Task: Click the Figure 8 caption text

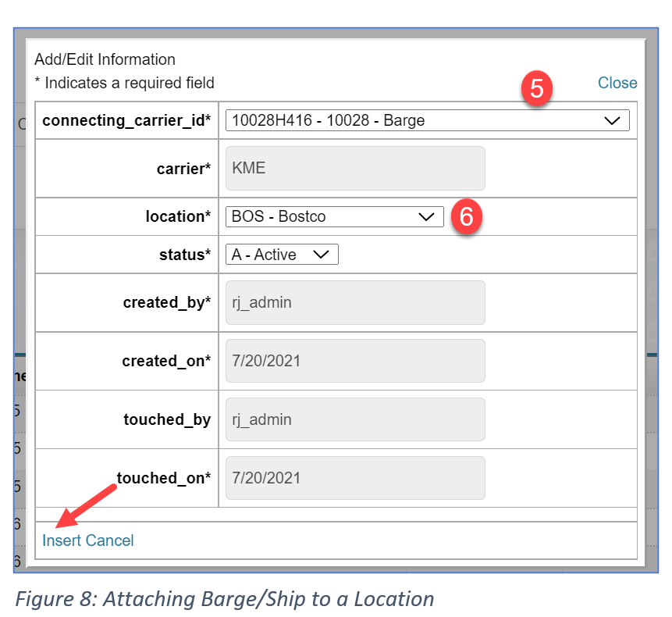Action: (225, 599)
